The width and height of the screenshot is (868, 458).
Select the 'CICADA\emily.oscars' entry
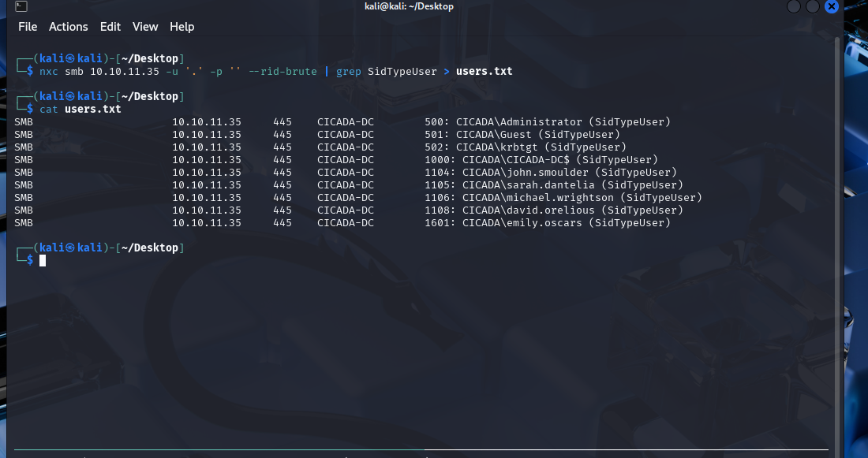[522, 223]
